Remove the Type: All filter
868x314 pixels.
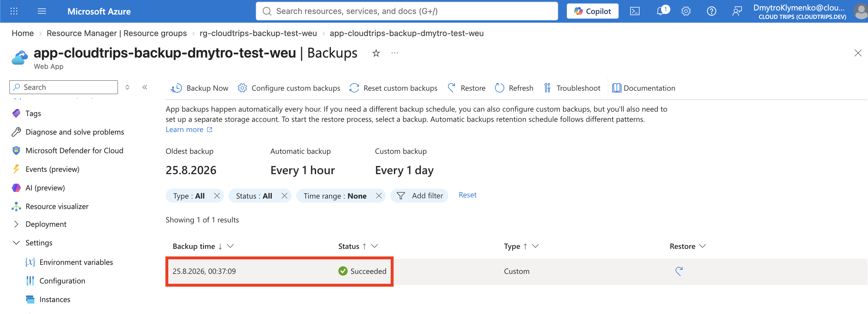click(x=217, y=196)
